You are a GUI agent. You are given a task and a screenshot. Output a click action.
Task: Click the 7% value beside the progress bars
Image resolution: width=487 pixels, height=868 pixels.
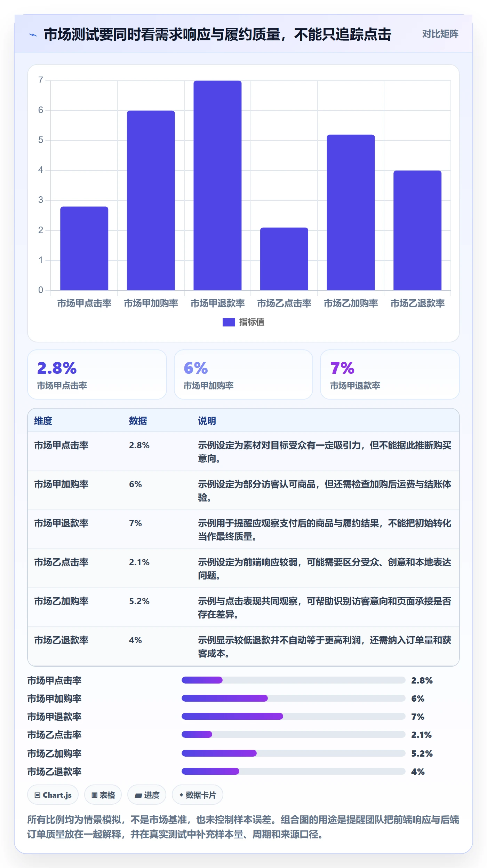pyautogui.click(x=418, y=717)
